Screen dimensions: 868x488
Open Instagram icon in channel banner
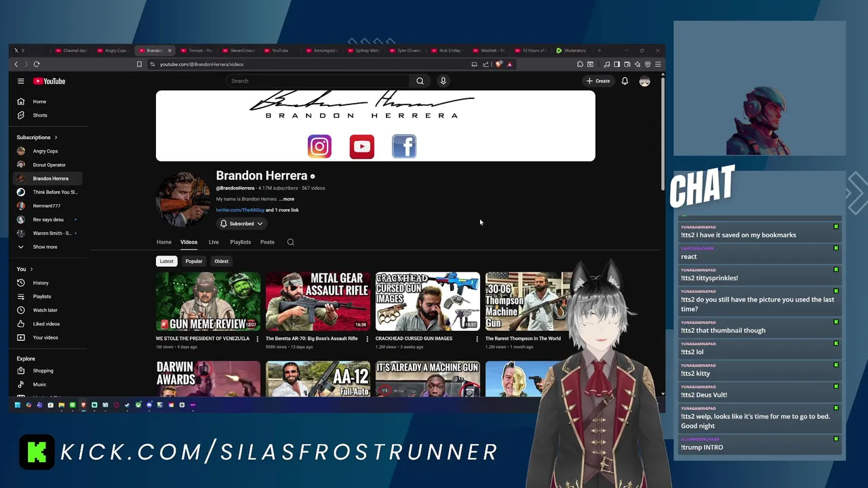[x=319, y=146]
